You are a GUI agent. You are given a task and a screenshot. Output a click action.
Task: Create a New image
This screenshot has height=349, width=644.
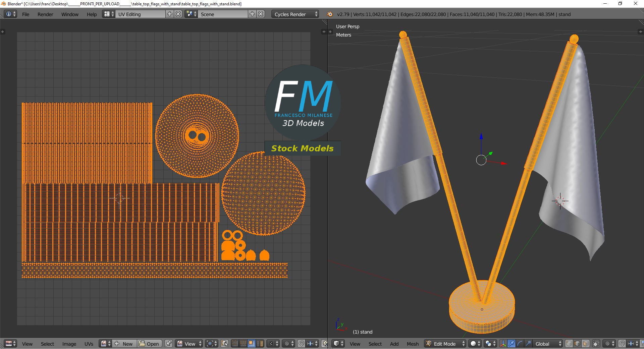124,344
